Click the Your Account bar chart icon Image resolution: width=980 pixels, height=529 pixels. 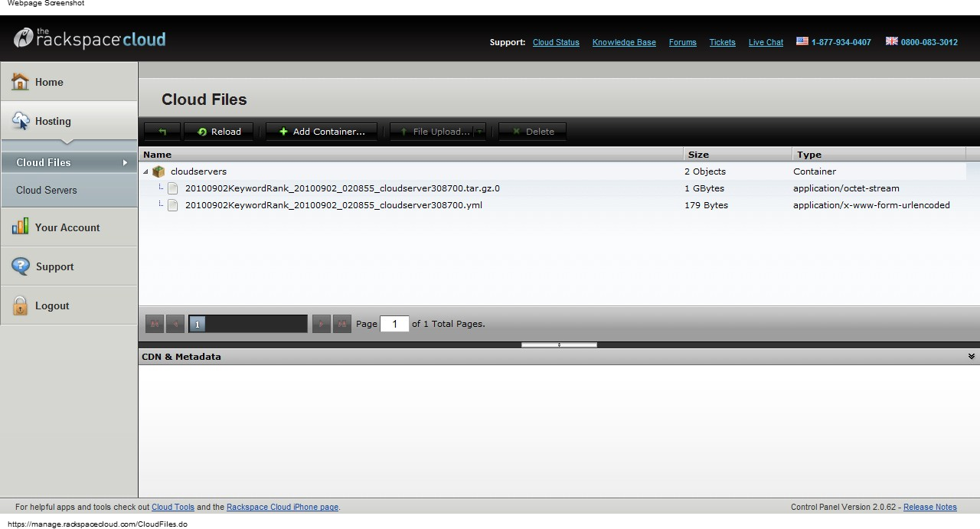coord(20,227)
